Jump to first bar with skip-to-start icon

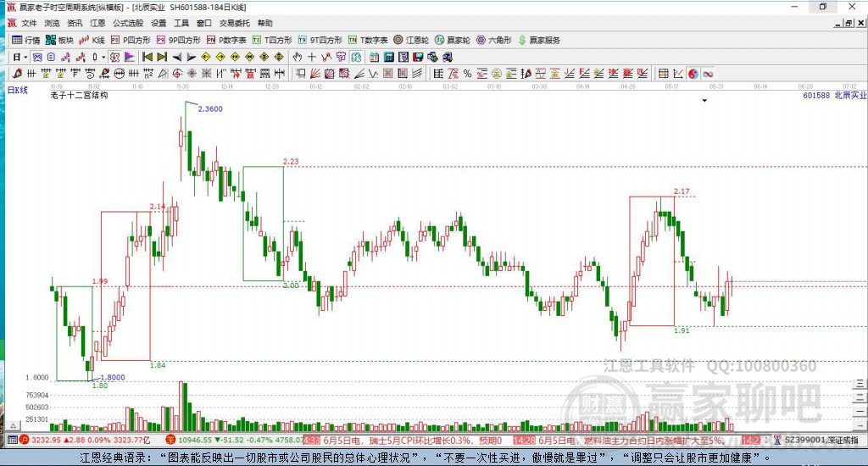147,57
